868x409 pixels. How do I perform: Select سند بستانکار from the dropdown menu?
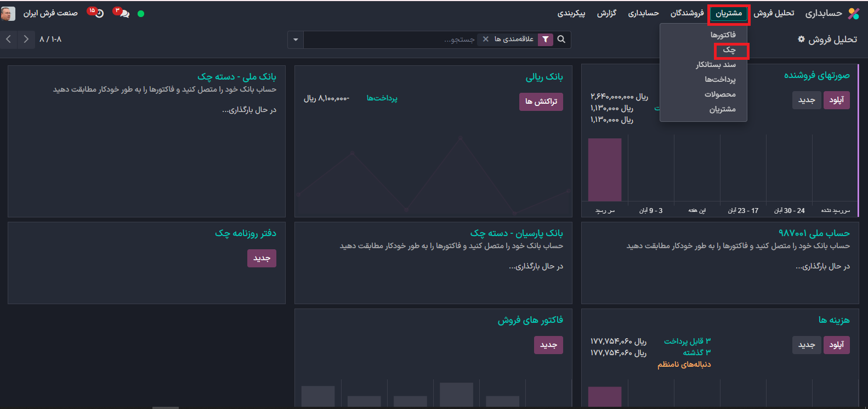coord(716,65)
